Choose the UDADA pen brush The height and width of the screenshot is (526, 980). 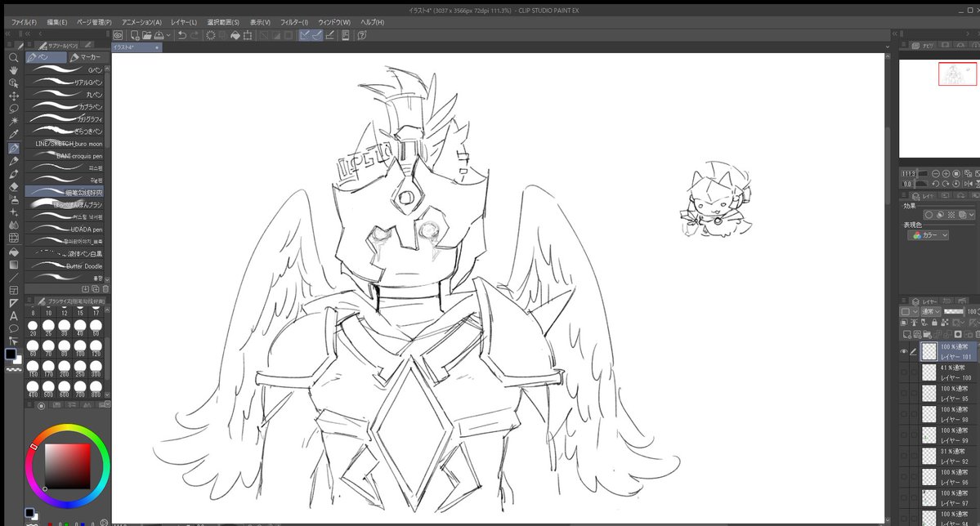pos(65,230)
